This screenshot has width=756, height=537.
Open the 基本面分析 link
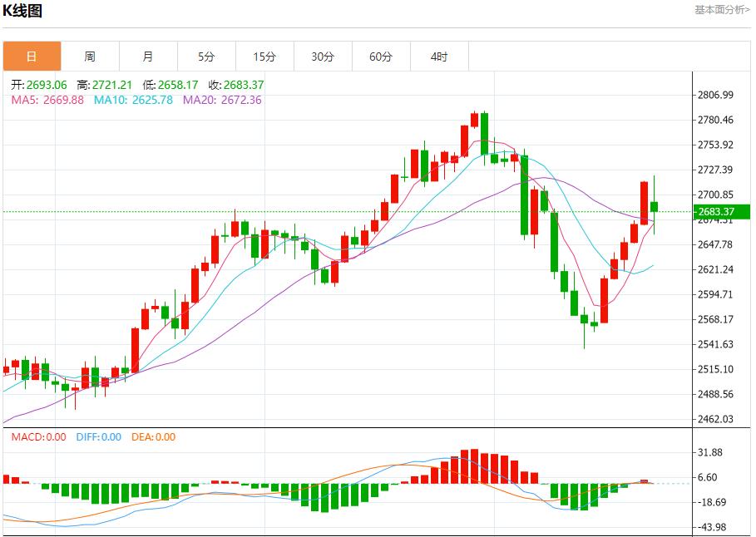click(722, 10)
